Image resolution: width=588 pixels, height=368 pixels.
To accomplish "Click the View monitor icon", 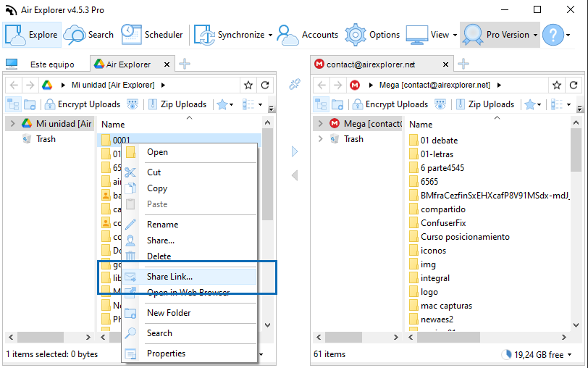I will click(416, 35).
